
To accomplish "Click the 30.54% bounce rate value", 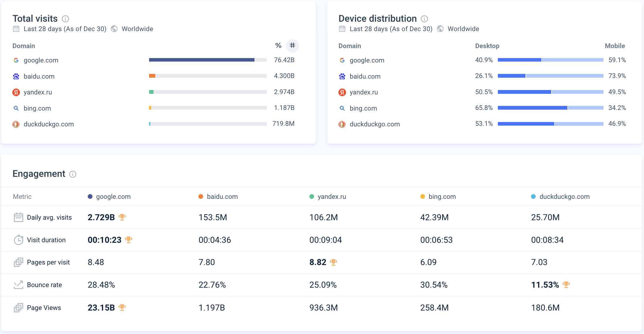I will point(434,285).
